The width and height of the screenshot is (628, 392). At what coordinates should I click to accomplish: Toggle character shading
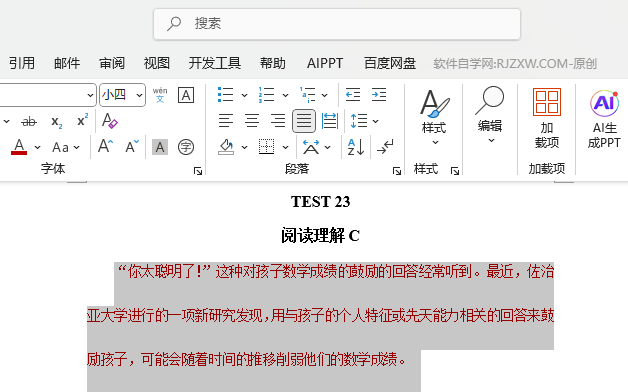click(x=160, y=147)
